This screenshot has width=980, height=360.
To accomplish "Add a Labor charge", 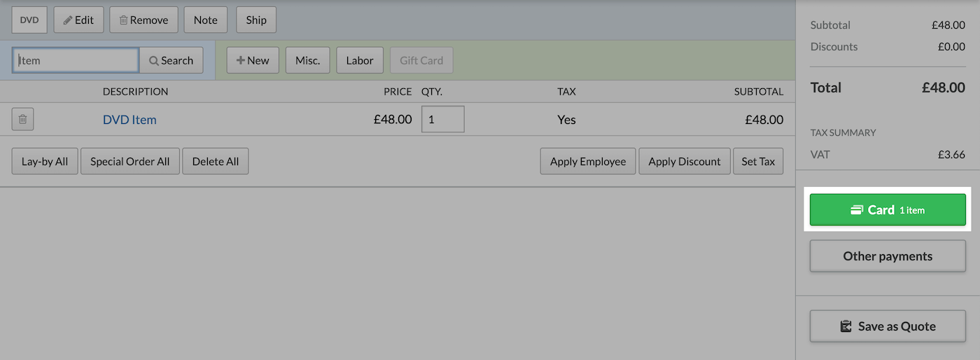I will [x=360, y=60].
